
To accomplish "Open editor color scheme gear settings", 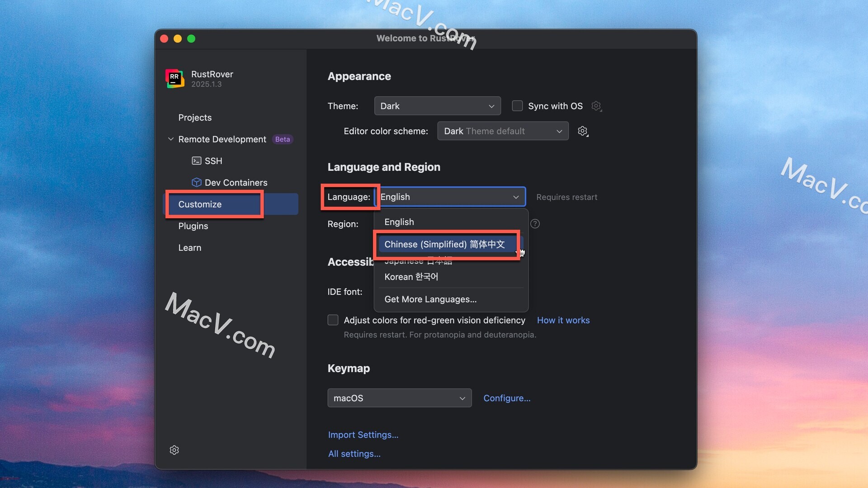I will pyautogui.click(x=583, y=131).
